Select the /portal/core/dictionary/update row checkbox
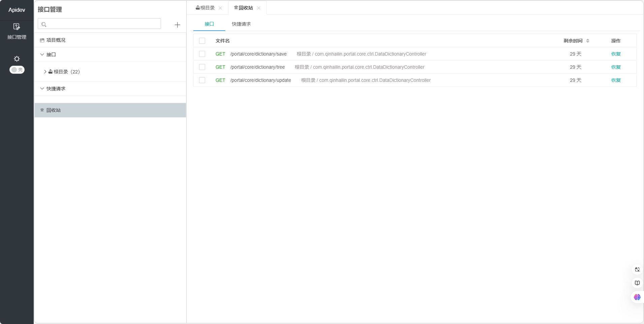Viewport: 644px width, 324px height. tap(202, 80)
